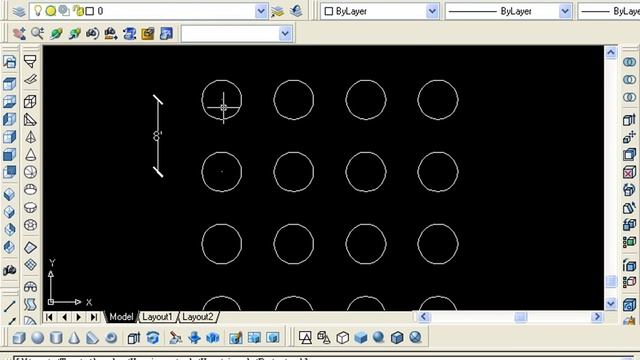Viewport: 640px width, 360px height.
Task: Select the surface Dome icon
Action: click(x=30, y=190)
